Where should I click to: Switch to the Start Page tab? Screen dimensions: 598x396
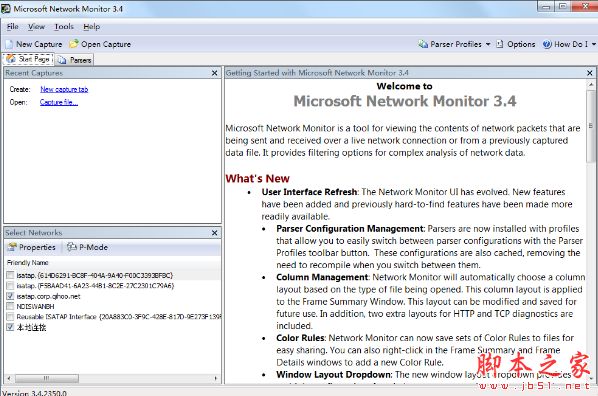[x=29, y=59]
